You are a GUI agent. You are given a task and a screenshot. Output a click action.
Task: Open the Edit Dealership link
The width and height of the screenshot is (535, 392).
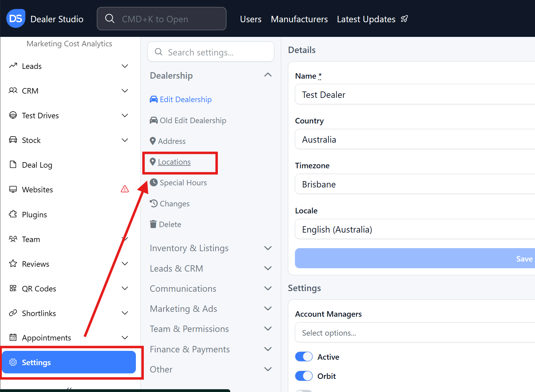coord(186,99)
